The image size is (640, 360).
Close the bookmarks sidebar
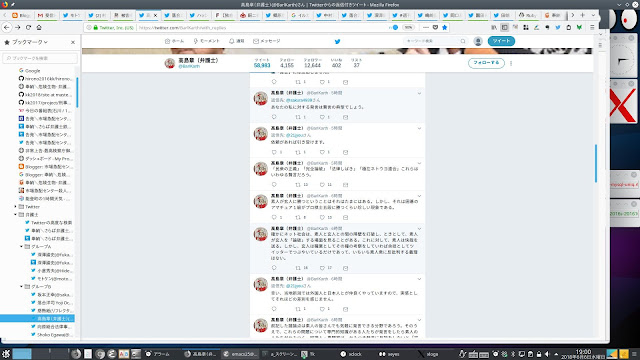(73, 42)
